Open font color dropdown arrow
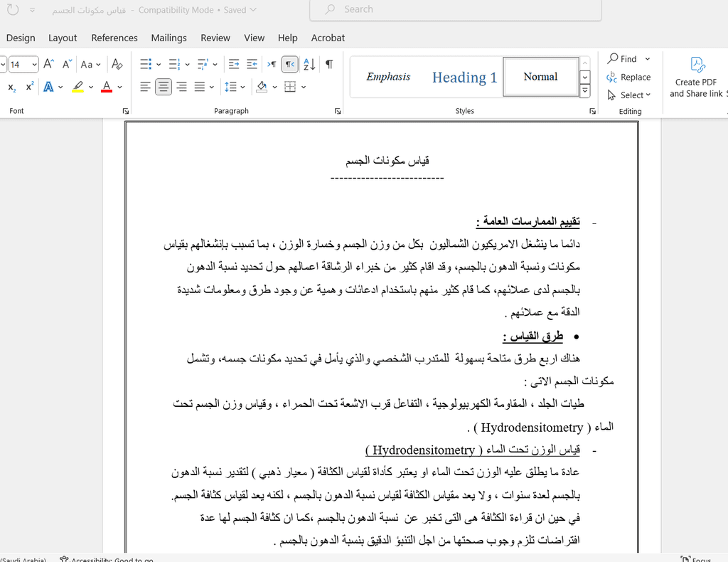Image resolution: width=728 pixels, height=562 pixels. pyautogui.click(x=119, y=87)
